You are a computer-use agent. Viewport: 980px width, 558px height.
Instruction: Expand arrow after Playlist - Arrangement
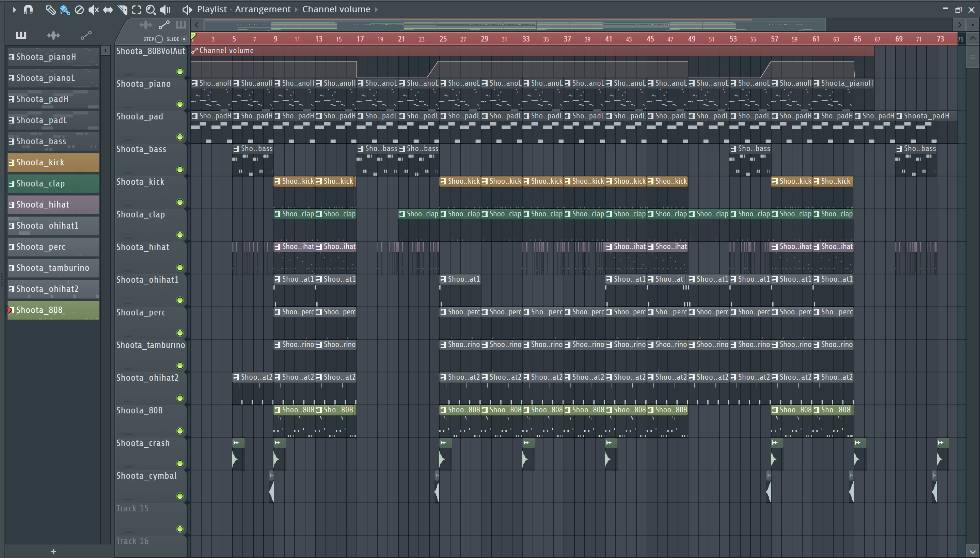coord(296,10)
